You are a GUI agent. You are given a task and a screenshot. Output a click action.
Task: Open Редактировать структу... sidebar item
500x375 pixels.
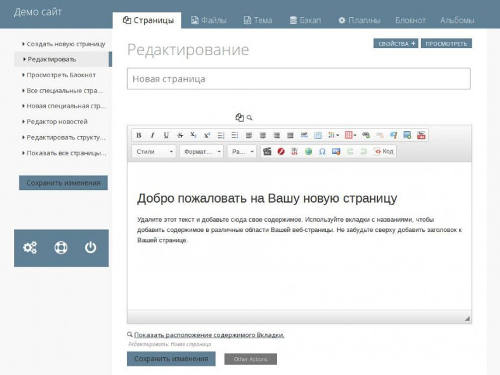(x=63, y=137)
